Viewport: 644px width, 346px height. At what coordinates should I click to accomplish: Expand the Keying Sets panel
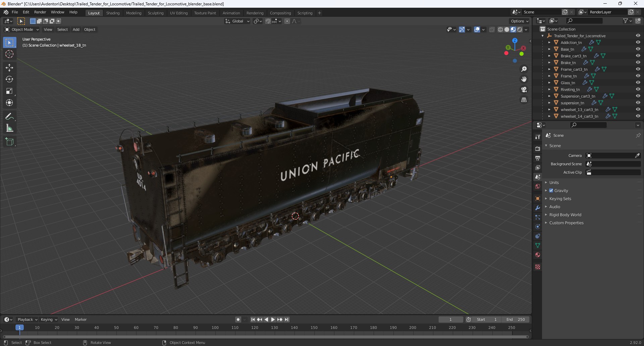[x=560, y=198]
